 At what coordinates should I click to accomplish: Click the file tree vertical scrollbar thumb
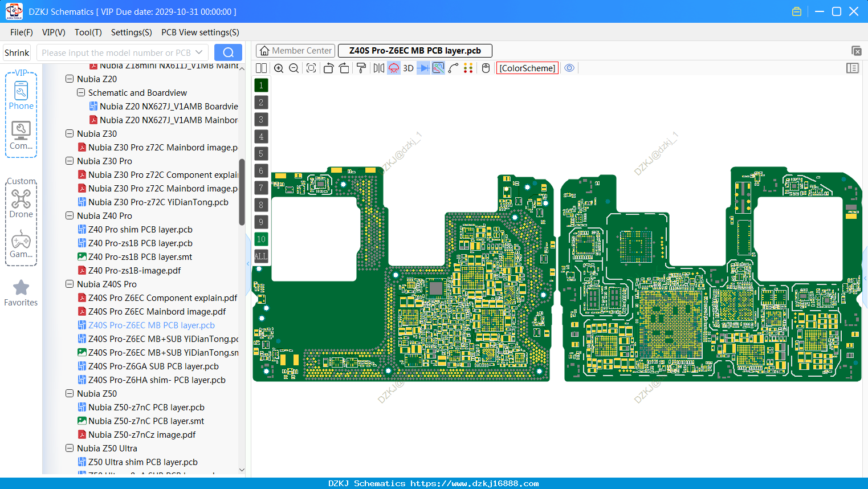click(242, 192)
